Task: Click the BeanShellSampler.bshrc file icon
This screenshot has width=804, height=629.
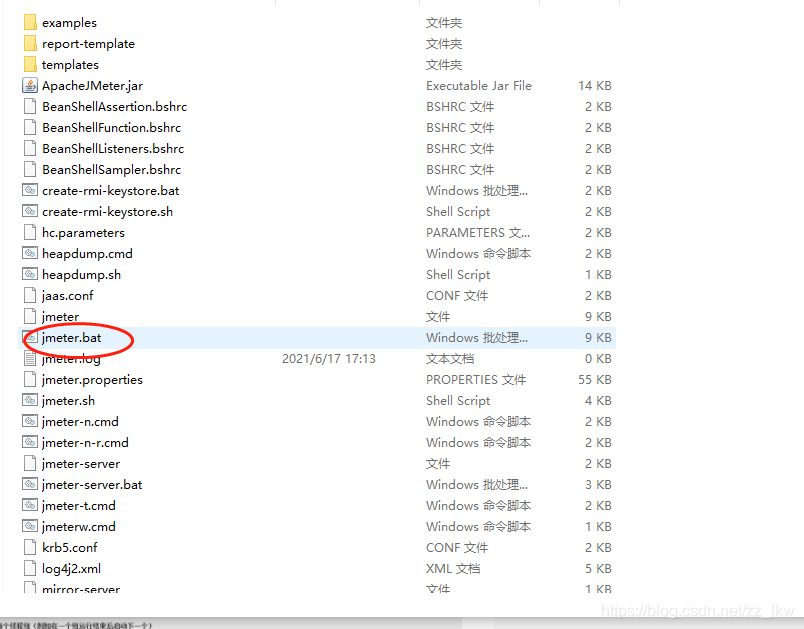Action: [x=30, y=170]
